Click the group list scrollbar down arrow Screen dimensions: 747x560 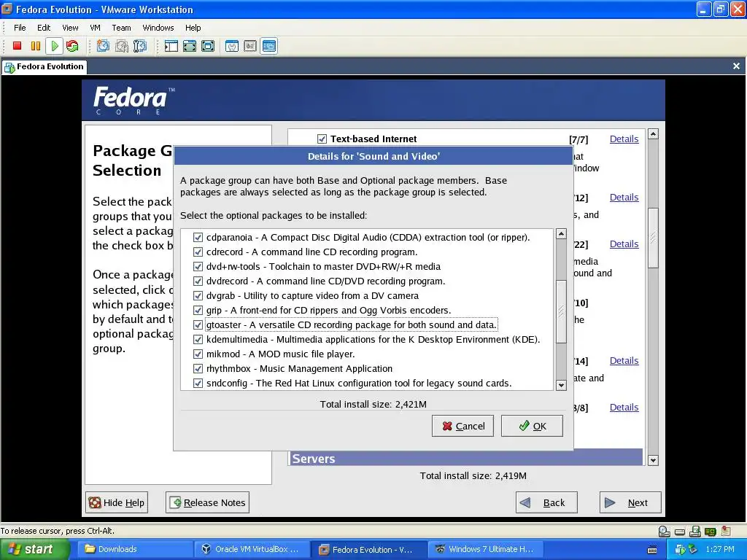point(653,461)
